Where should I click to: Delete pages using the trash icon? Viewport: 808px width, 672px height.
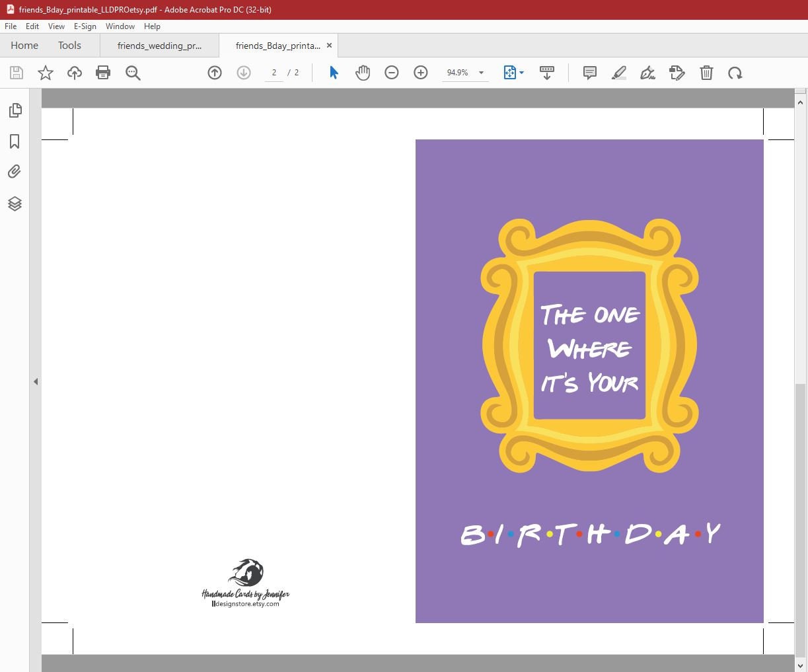point(706,73)
